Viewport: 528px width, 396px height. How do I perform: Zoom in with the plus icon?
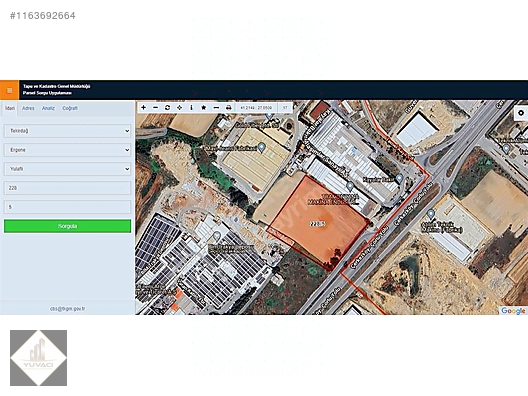point(143,108)
